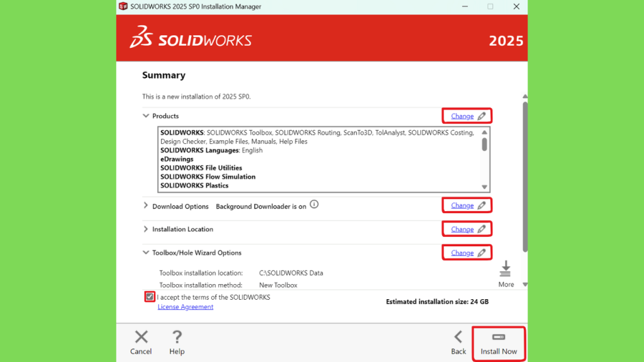Expand the Download Options section

(146, 206)
